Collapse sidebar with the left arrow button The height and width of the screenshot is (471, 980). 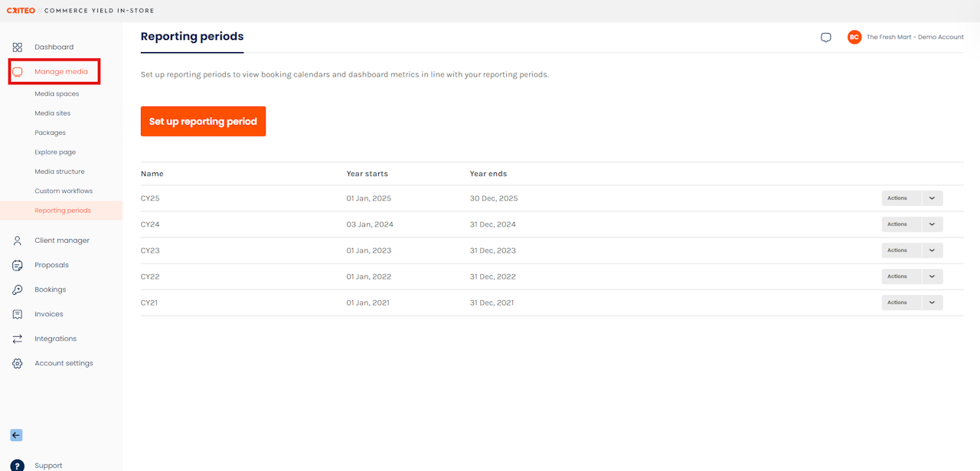[16, 435]
